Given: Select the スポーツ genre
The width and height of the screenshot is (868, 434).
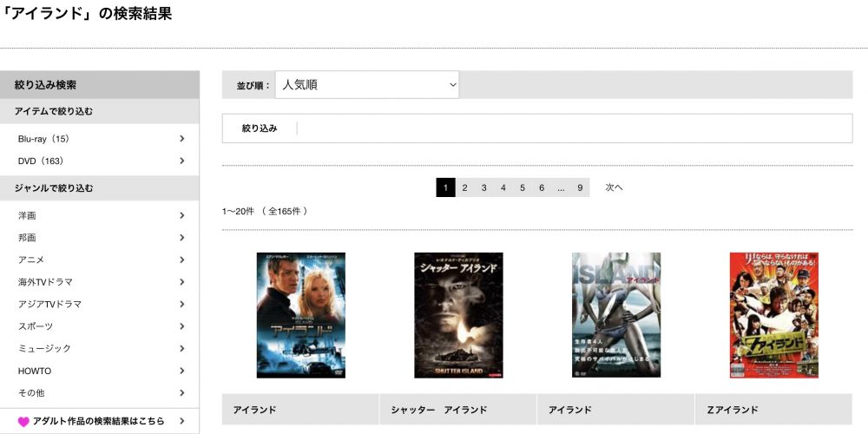Looking at the screenshot, I should coord(36,326).
